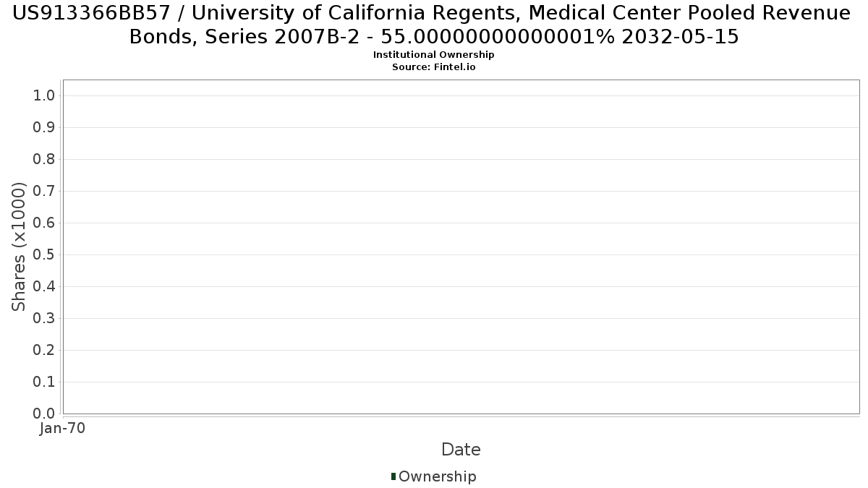Click the 0.3 y-axis tick label
The height and width of the screenshot is (488, 868).
pos(45,319)
